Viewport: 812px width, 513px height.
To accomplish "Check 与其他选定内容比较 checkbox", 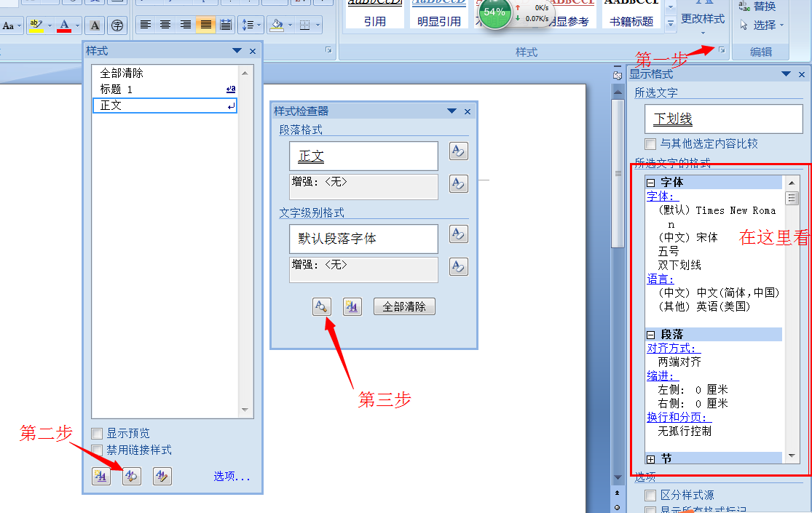I will [650, 143].
